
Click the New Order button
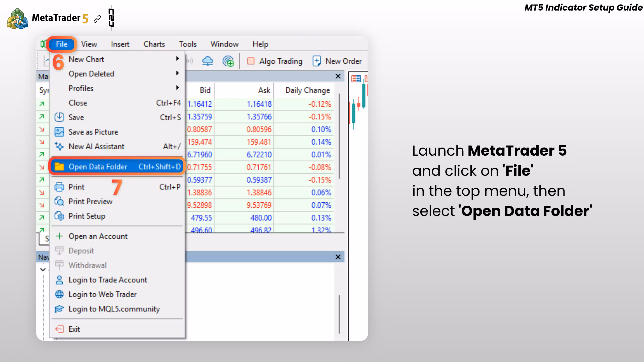337,61
